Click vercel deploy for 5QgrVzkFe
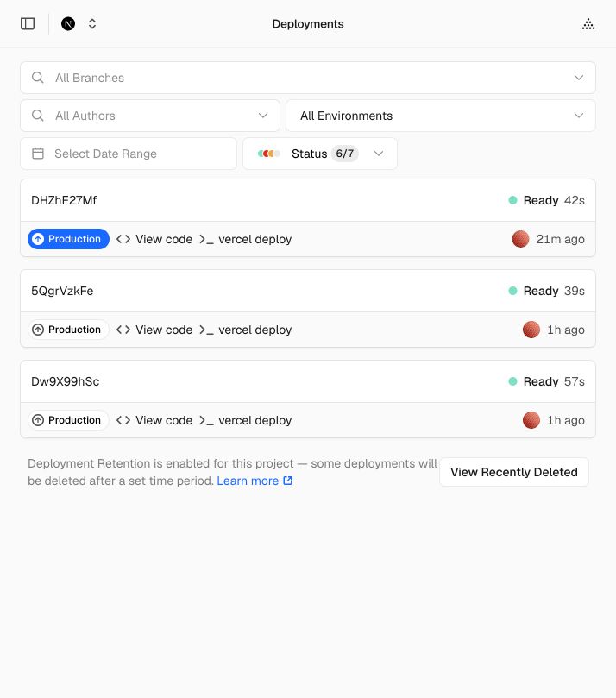 click(x=255, y=330)
